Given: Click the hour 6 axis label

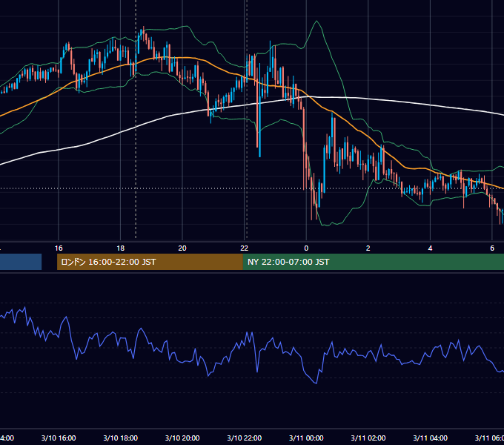Looking at the screenshot, I should (492, 248).
